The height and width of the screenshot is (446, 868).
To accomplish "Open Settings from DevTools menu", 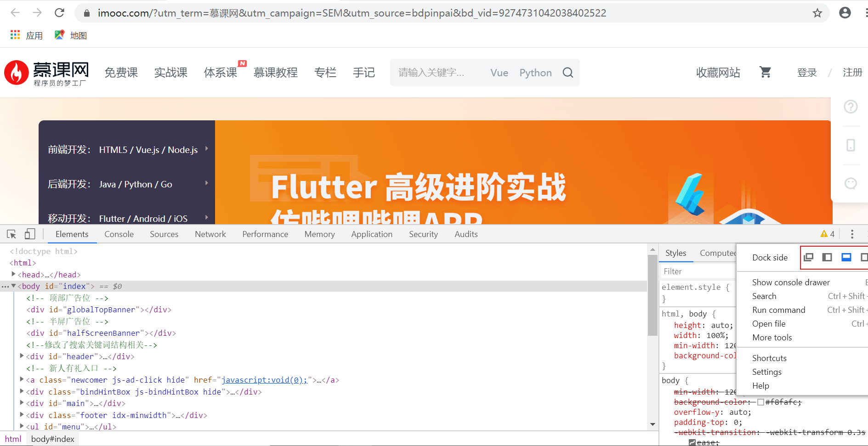I will coord(767,372).
